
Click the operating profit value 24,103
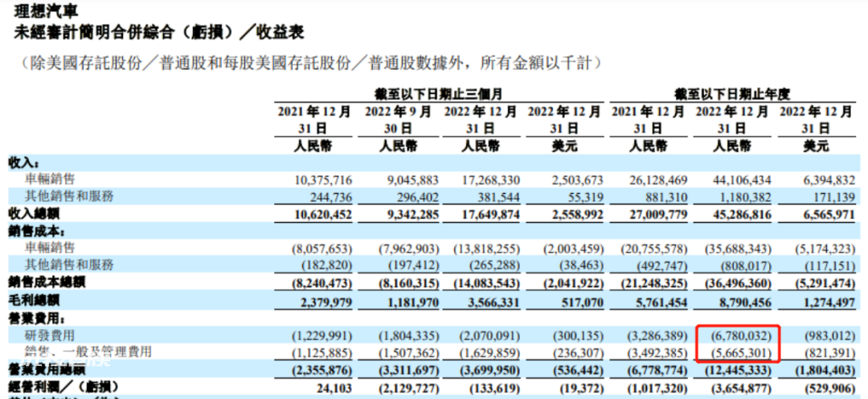pos(334,386)
